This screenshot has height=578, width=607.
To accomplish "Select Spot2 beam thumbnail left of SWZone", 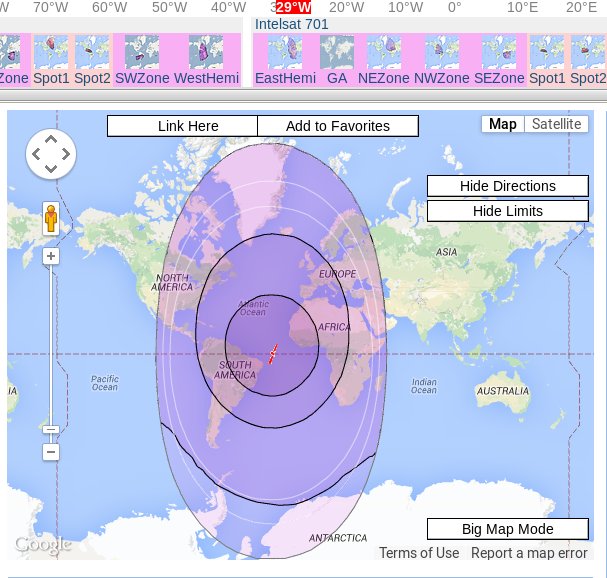I will coord(92,52).
